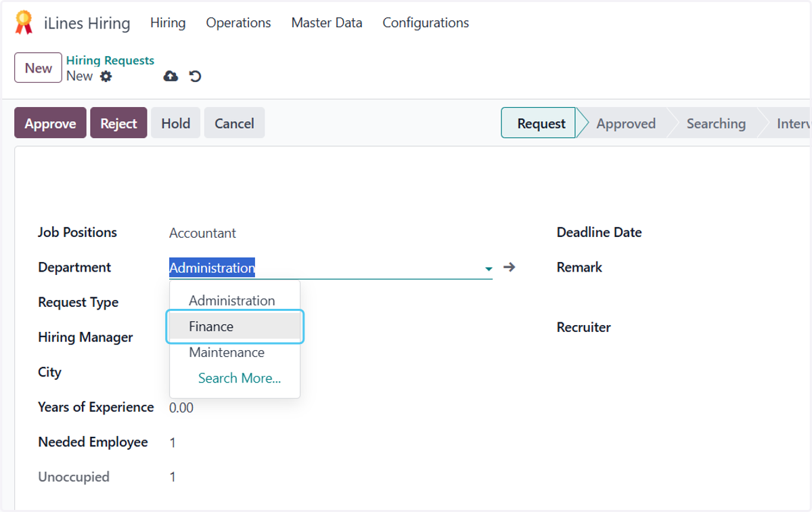This screenshot has width=812, height=512.
Task: Click the New record button
Action: point(38,68)
